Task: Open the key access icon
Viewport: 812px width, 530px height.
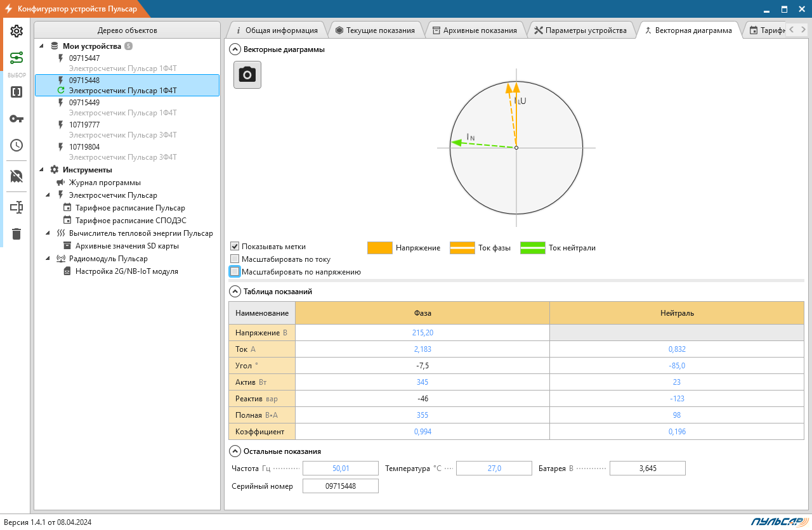Action: pos(16,119)
